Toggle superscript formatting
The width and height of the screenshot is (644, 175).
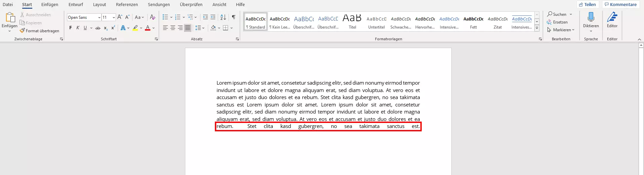pyautogui.click(x=113, y=28)
